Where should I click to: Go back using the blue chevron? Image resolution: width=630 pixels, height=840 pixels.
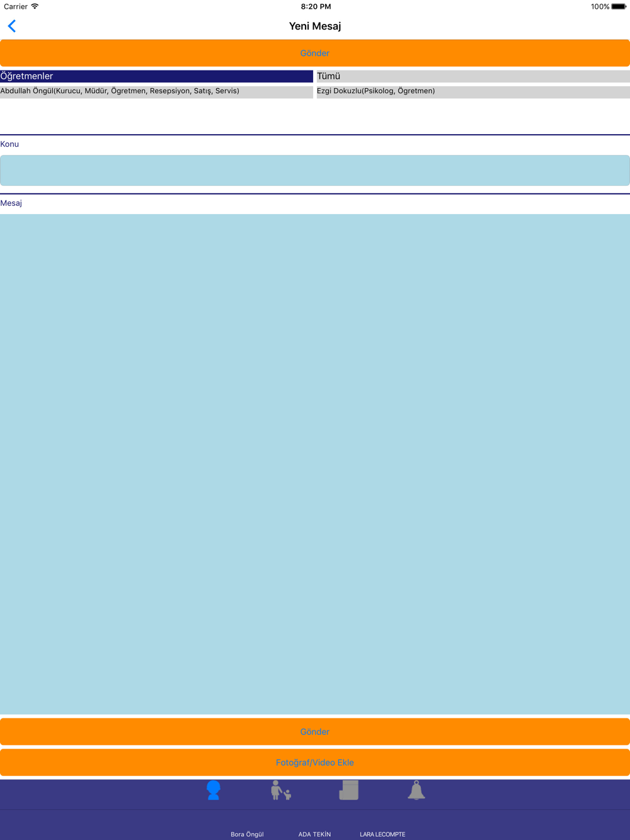pos(12,26)
